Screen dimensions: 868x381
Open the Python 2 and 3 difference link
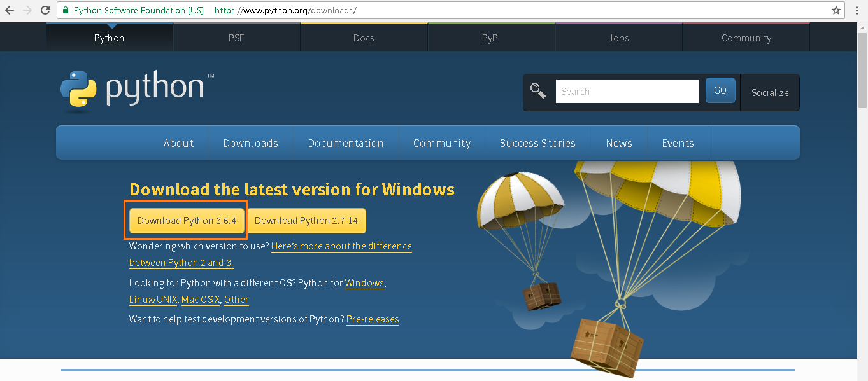tap(271, 254)
